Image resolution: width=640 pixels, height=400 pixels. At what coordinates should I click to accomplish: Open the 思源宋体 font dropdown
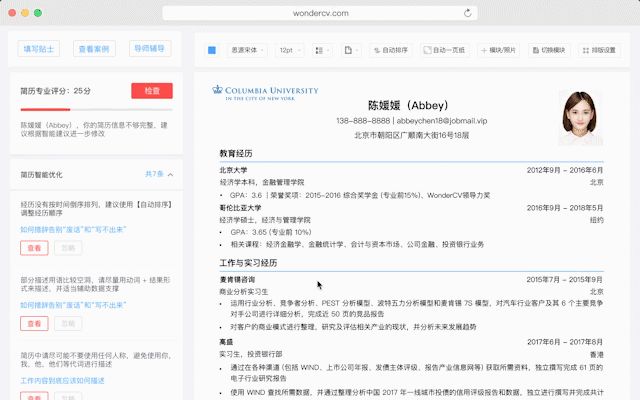tap(247, 50)
